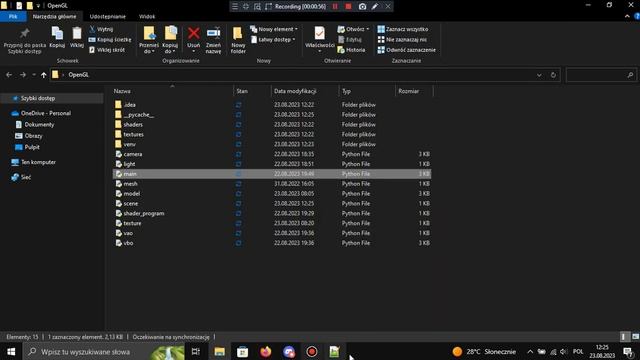Select the shader_program file
This screenshot has width=640, height=360.
272,213
